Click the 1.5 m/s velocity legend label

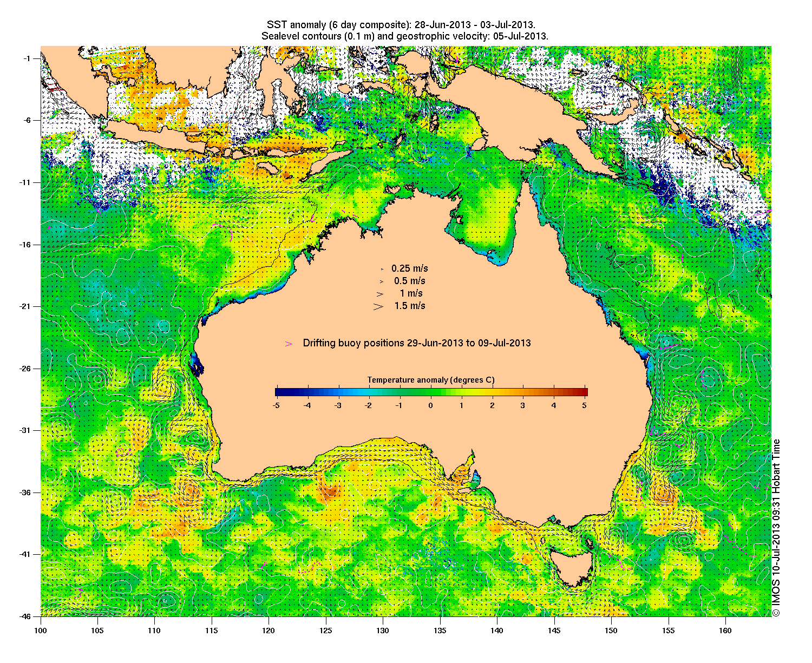(x=410, y=306)
